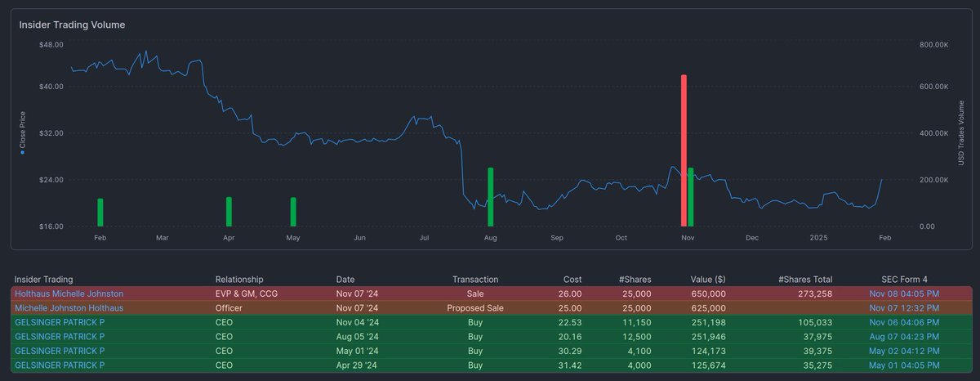The height and width of the screenshot is (381, 980).
Task: Click the 2025 label on the date axis
Action: 818,238
